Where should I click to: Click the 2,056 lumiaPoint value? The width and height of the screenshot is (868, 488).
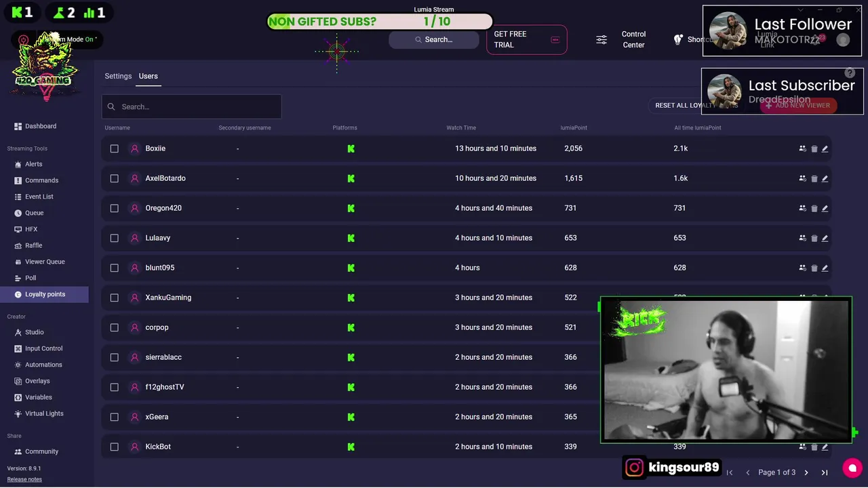[x=573, y=148]
